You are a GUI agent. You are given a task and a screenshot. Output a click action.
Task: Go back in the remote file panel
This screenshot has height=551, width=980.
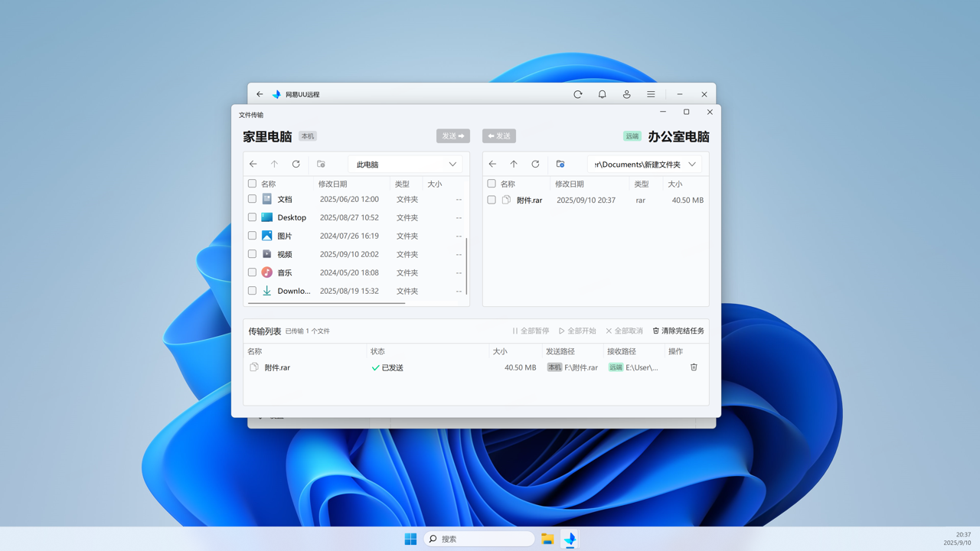click(x=492, y=163)
